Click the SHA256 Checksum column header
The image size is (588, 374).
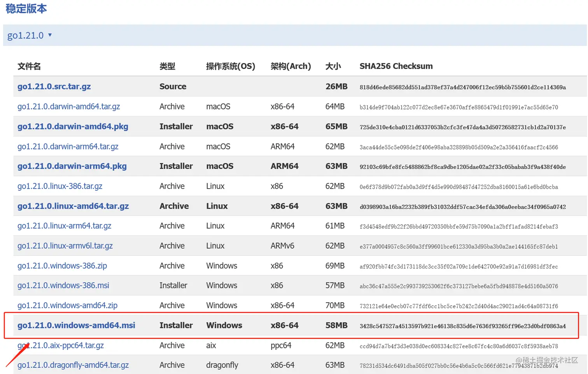point(396,66)
